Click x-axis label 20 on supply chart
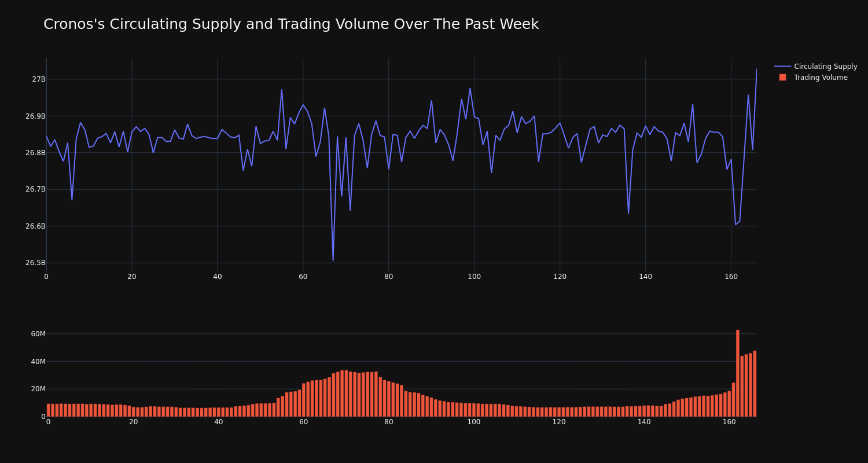 pyautogui.click(x=132, y=277)
